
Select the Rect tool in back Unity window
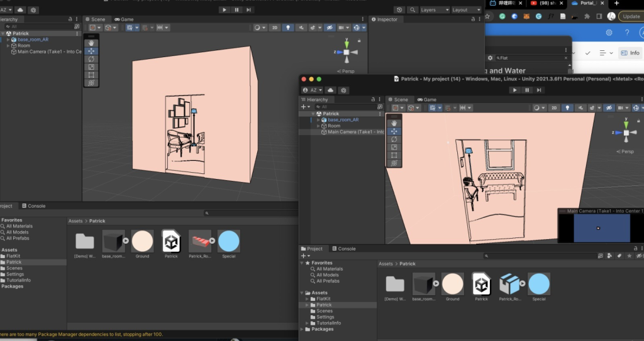[91, 75]
